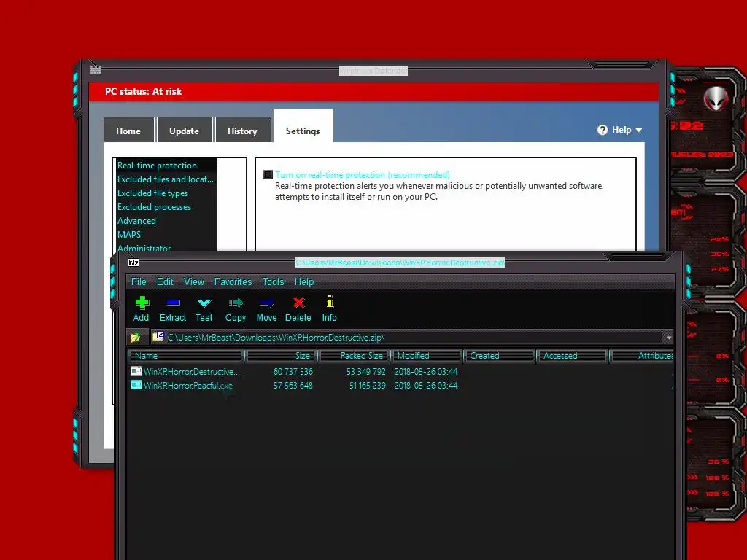Click packed size 51 165 239
Viewport: 747px width, 560px height.
pyautogui.click(x=368, y=386)
